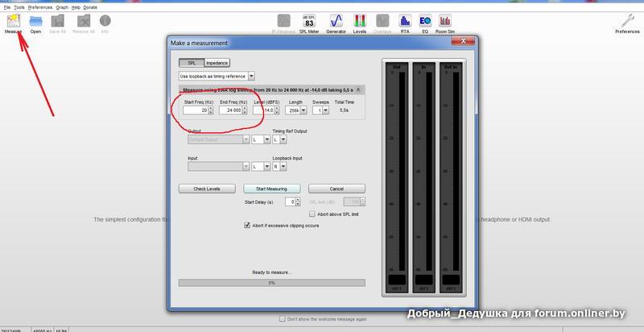Open the Tools menu

coord(19,7)
